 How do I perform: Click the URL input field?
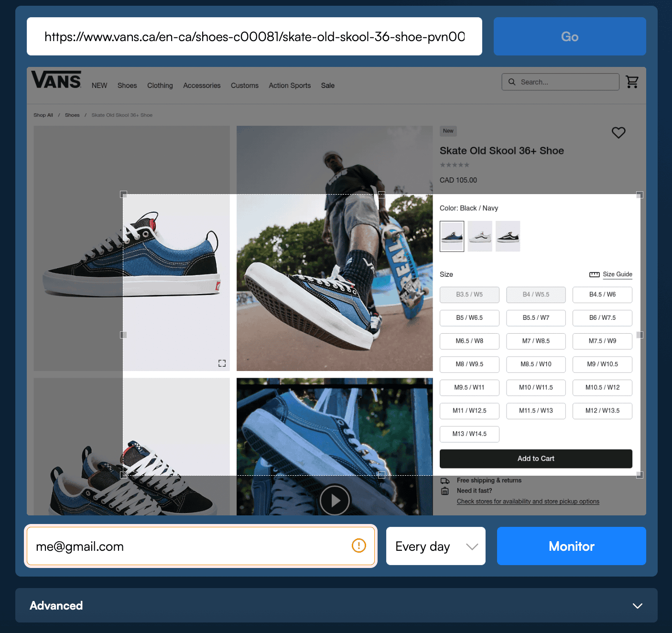tap(254, 36)
